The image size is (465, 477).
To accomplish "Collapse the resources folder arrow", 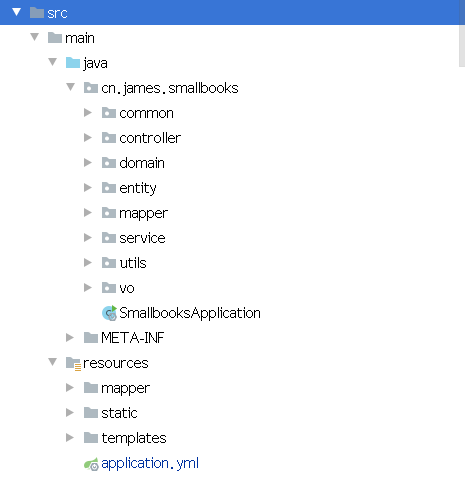I will 52,362.
